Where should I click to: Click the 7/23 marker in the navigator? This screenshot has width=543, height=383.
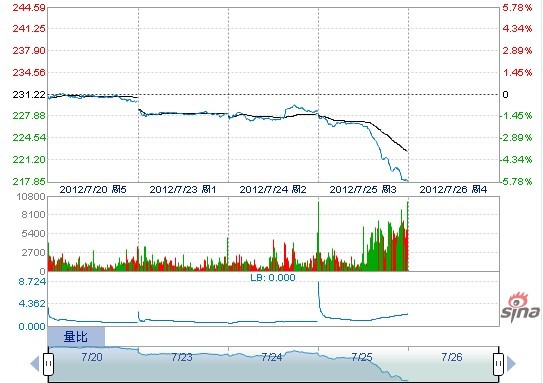[182, 357]
